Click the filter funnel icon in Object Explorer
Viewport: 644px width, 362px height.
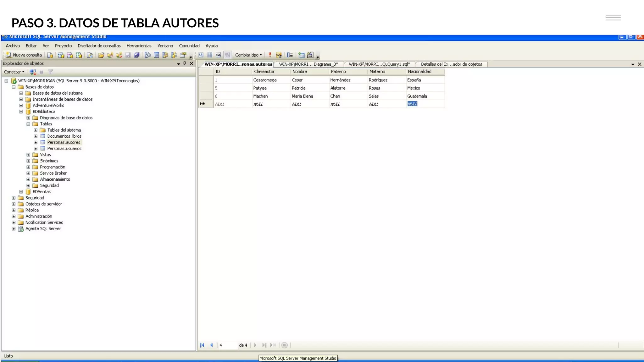pos(50,72)
